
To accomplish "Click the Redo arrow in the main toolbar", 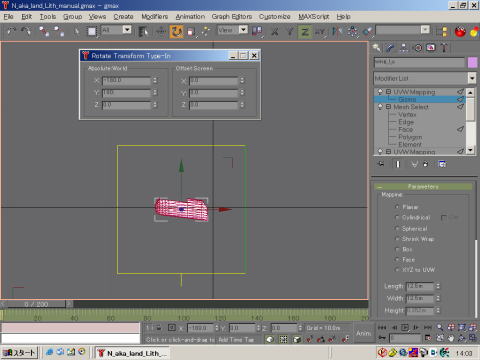I will click(x=26, y=31).
